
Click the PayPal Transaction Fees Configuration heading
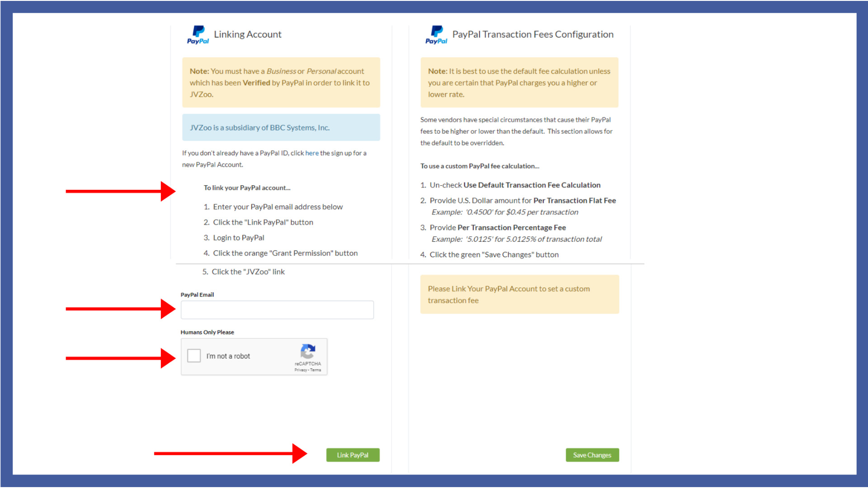click(533, 34)
